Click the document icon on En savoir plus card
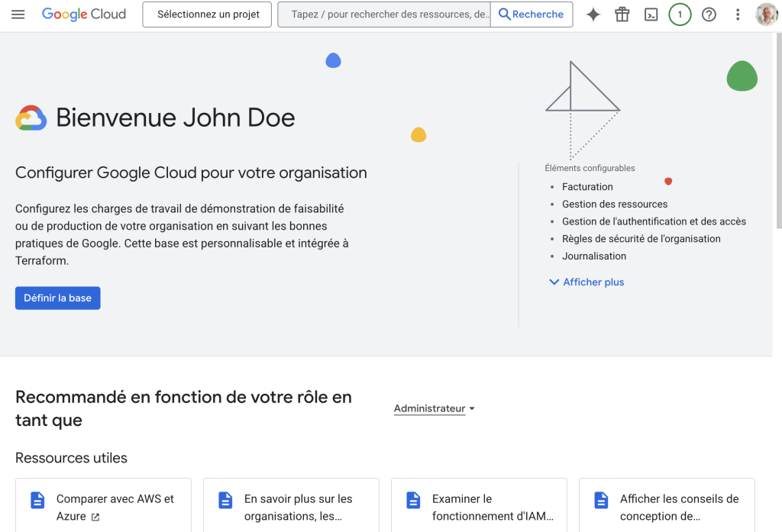 pos(225,500)
